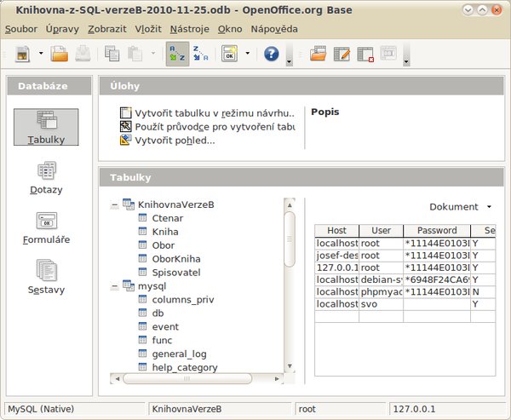Click the User column header in preview

(x=381, y=231)
